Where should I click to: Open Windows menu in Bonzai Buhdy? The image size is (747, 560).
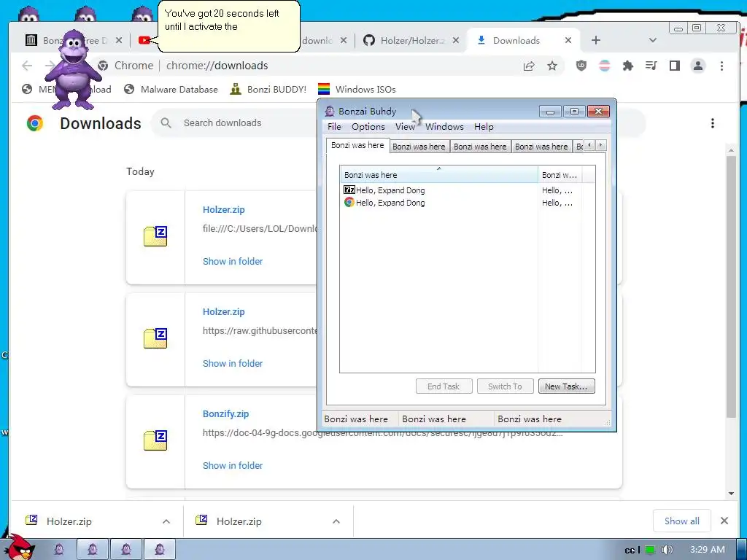click(444, 127)
